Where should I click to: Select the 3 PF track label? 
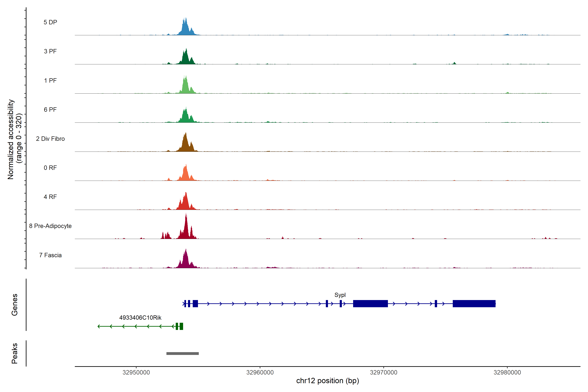click(50, 51)
